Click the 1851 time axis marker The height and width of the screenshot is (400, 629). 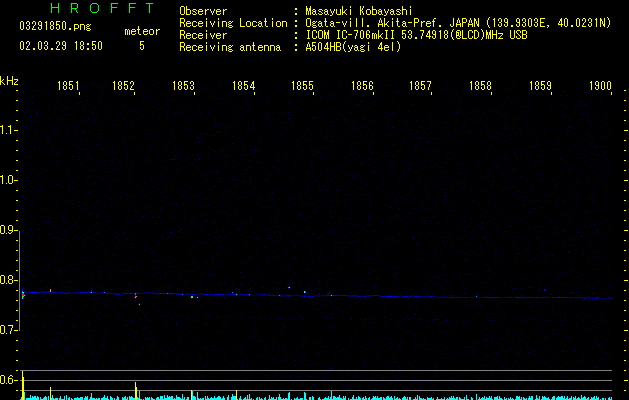(x=68, y=86)
